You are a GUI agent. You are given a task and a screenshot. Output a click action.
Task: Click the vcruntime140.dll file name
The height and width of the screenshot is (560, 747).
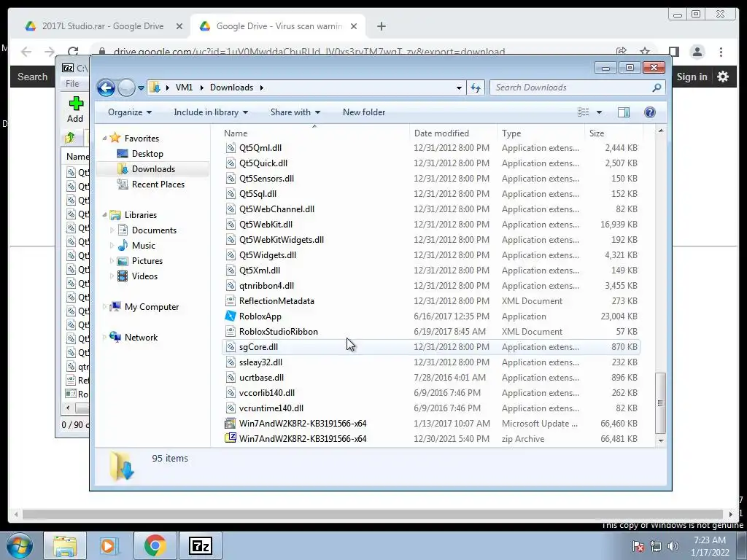[271, 408]
